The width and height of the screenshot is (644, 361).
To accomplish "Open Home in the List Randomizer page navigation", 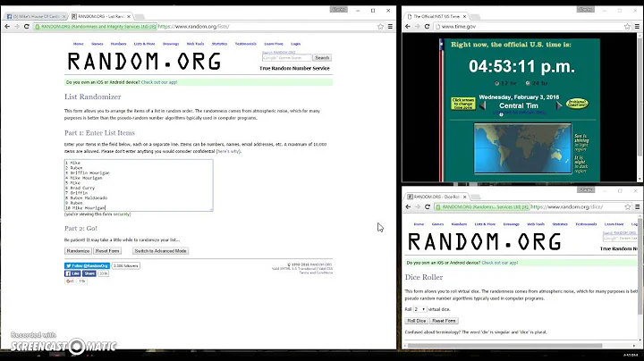I will coord(78,44).
